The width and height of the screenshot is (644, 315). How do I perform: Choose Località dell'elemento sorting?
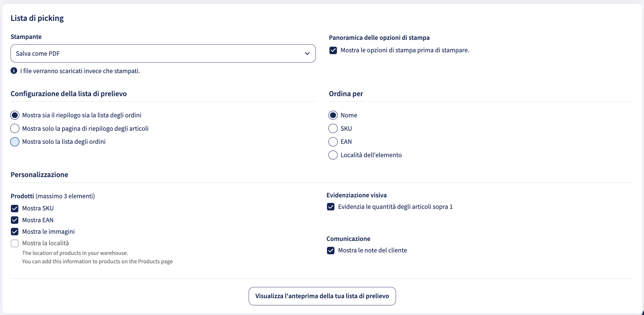[333, 155]
